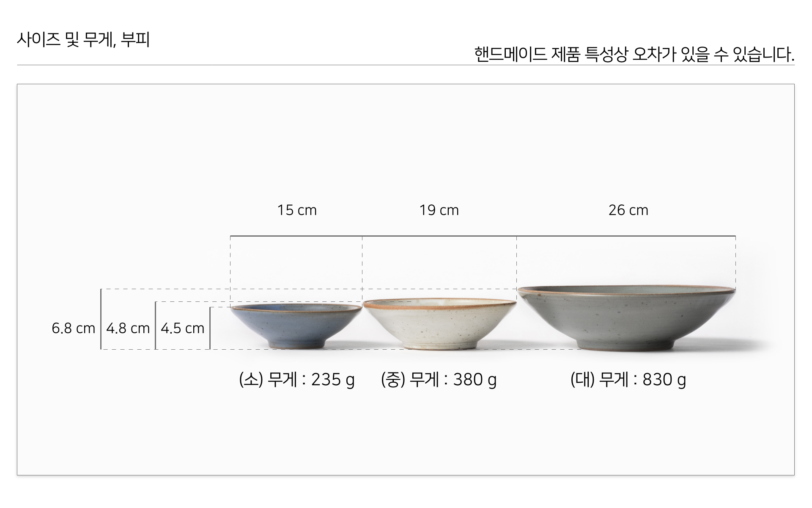Click the divider line under the heading
The image size is (812, 508).
pos(405,65)
